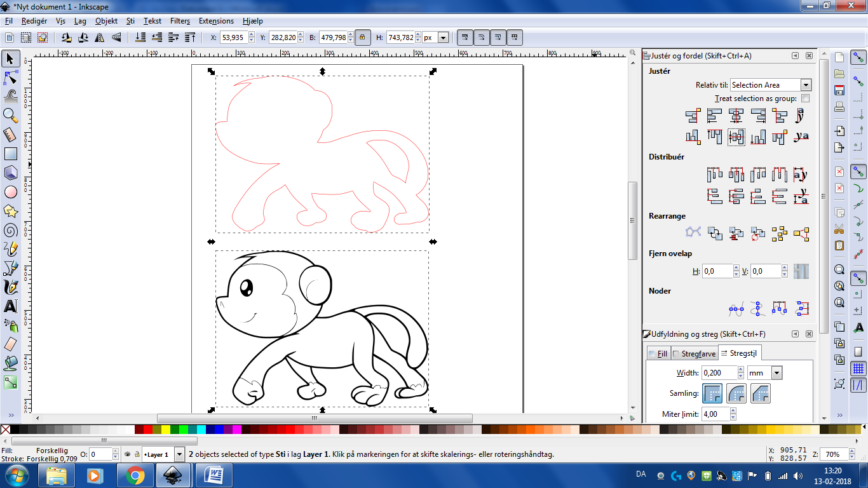Switch to the Stregfarve tab
868x488 pixels.
695,354
